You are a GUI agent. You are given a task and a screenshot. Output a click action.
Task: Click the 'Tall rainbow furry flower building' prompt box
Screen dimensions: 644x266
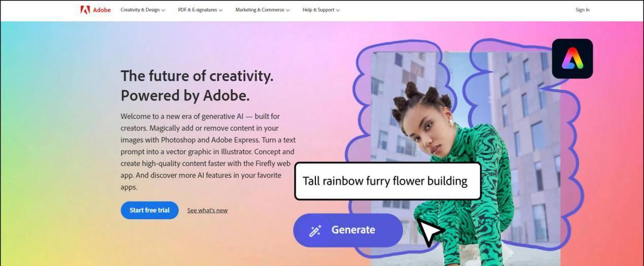click(x=388, y=181)
